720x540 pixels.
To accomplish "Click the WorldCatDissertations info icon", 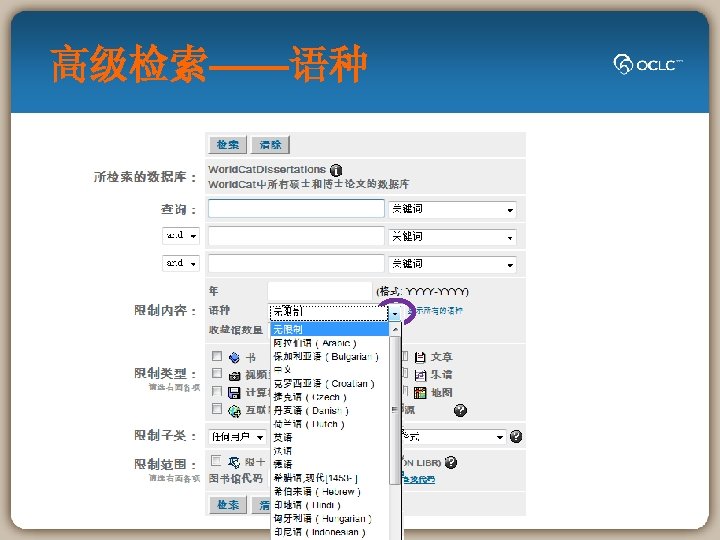I will click(x=336, y=170).
